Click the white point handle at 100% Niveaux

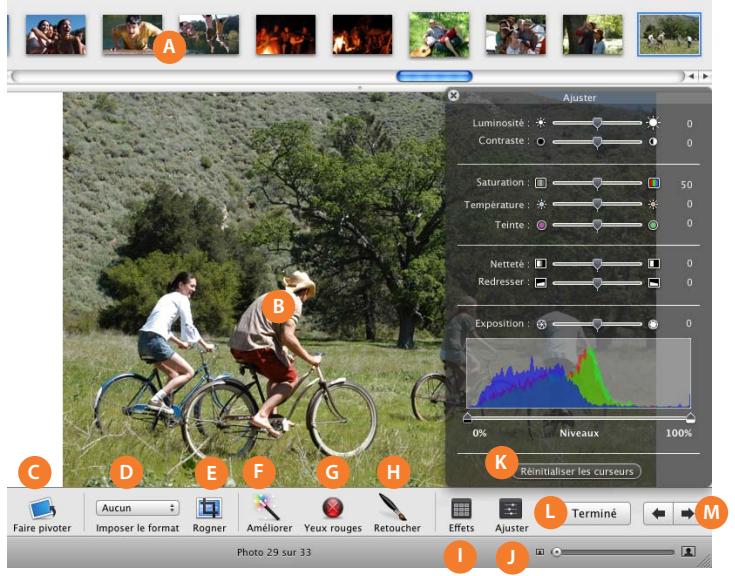pos(690,418)
